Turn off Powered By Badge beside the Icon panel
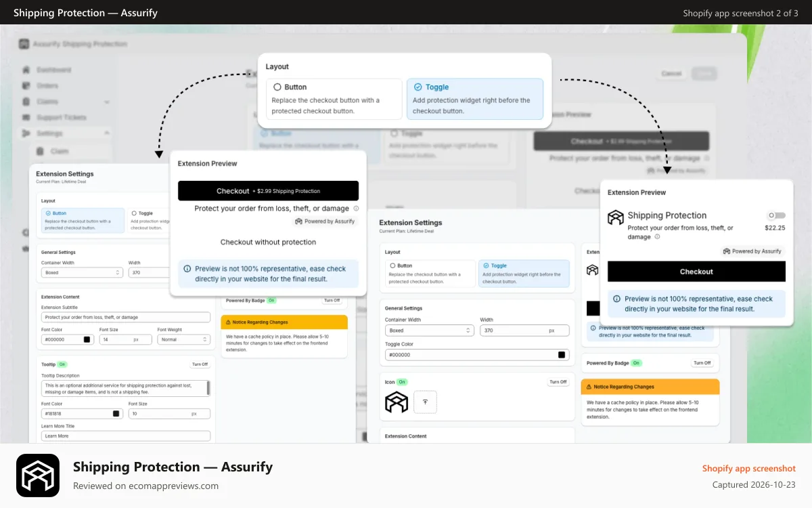This screenshot has height=508, width=812. (x=702, y=363)
